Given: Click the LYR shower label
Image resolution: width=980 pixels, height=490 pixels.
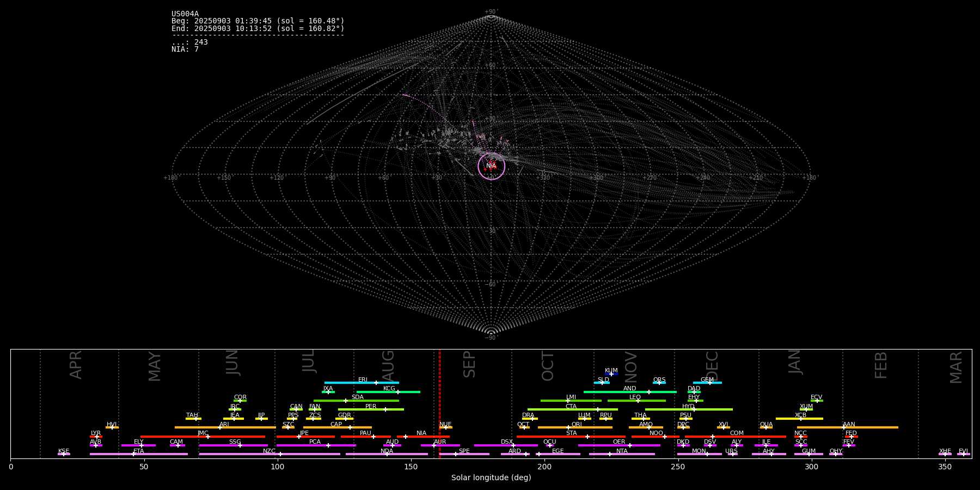Looking at the screenshot, I should click(x=96, y=433).
